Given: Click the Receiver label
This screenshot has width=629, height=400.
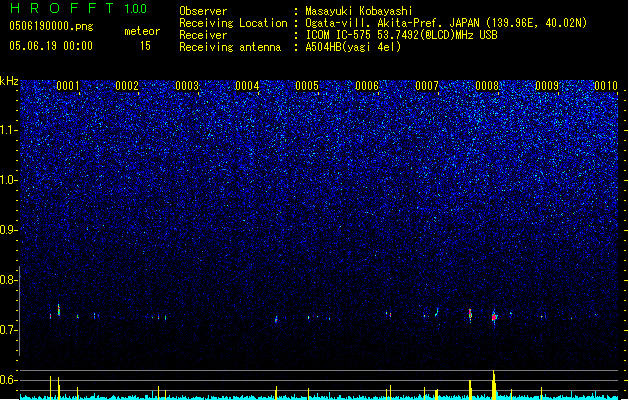Looking at the screenshot, I should coord(203,35).
